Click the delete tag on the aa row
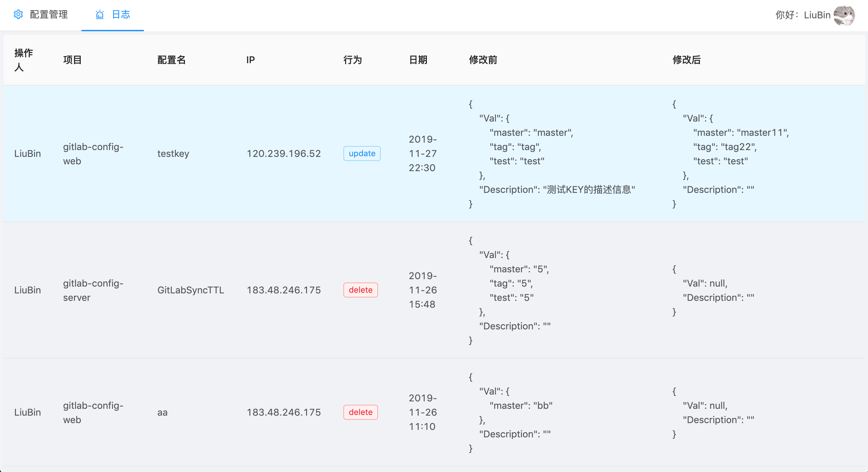The width and height of the screenshot is (868, 472). click(360, 412)
